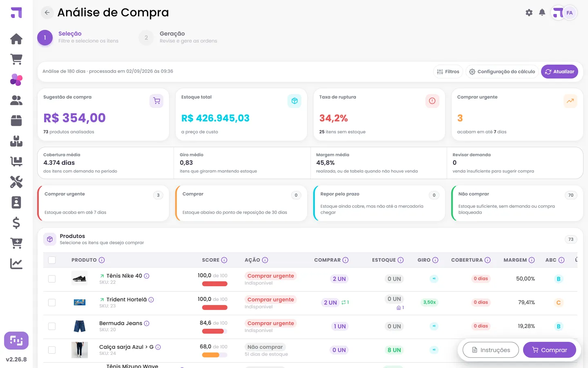Go to the Home sidebar icon
The image size is (588, 368).
pyautogui.click(x=16, y=39)
